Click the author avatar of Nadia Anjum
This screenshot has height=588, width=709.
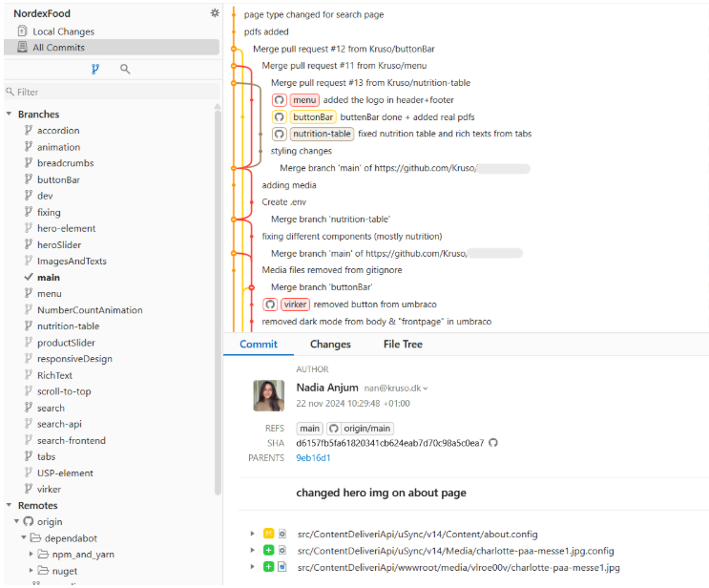[268, 395]
